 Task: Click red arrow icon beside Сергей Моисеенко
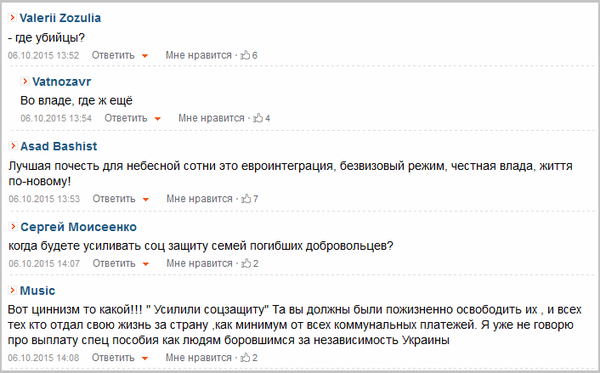pos(13,226)
